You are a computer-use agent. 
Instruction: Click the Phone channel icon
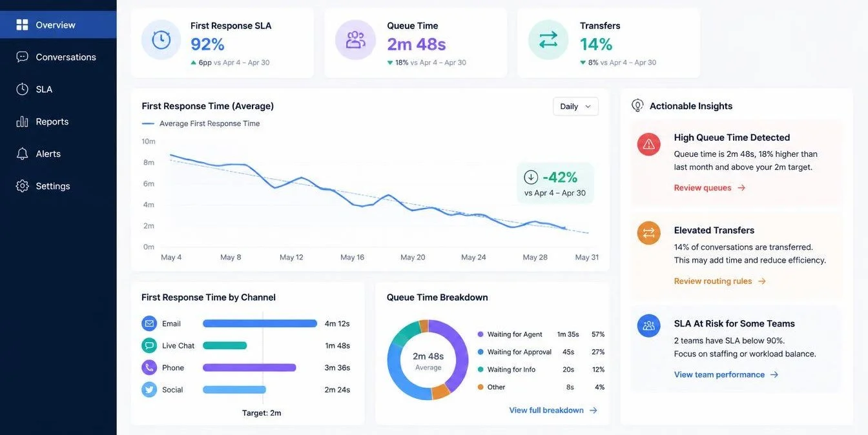(149, 367)
